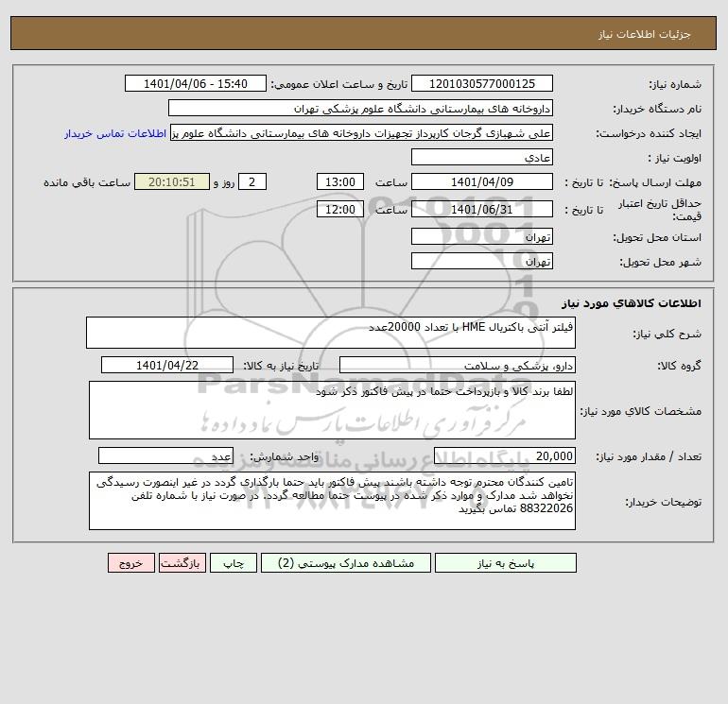Click the label 'مشخصات کالای مورد نیاز:'
Viewport: 728px width, 704px height.
641,411
